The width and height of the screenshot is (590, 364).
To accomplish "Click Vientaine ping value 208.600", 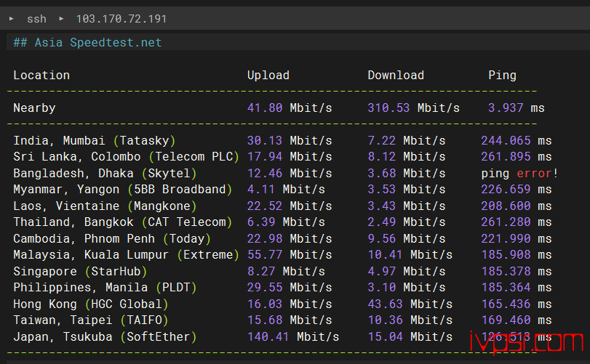I will (x=506, y=206).
